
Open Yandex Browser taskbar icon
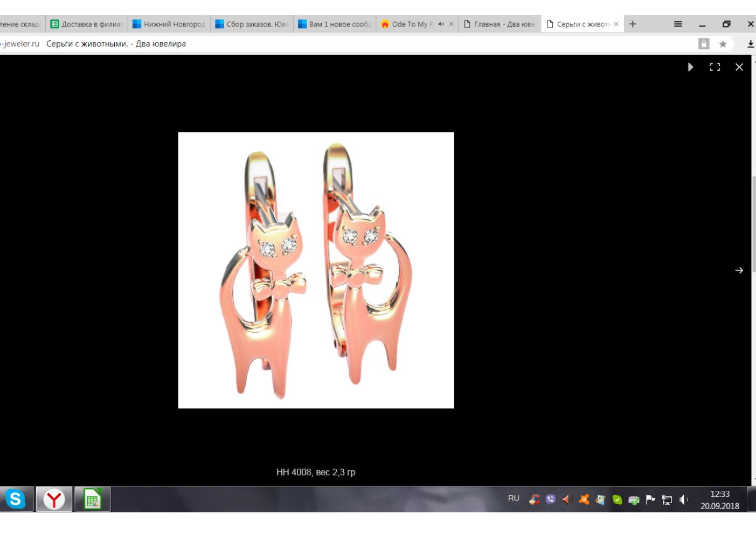pyautogui.click(x=53, y=499)
